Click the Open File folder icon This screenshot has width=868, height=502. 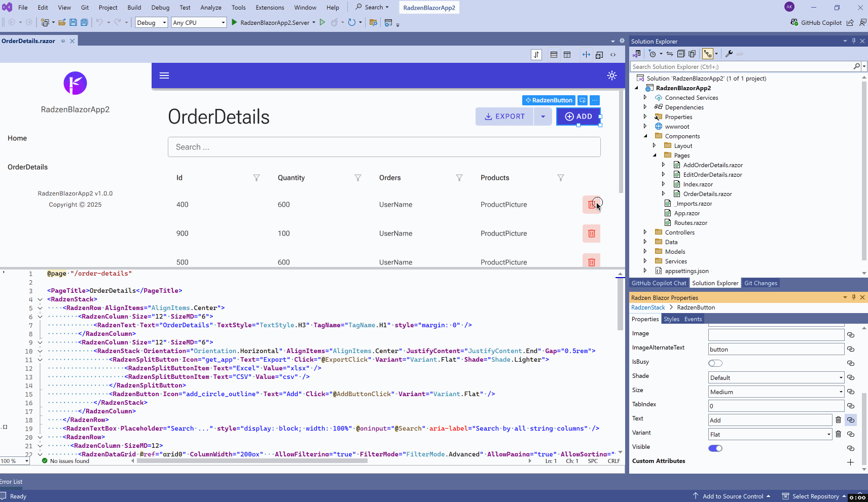click(x=62, y=22)
